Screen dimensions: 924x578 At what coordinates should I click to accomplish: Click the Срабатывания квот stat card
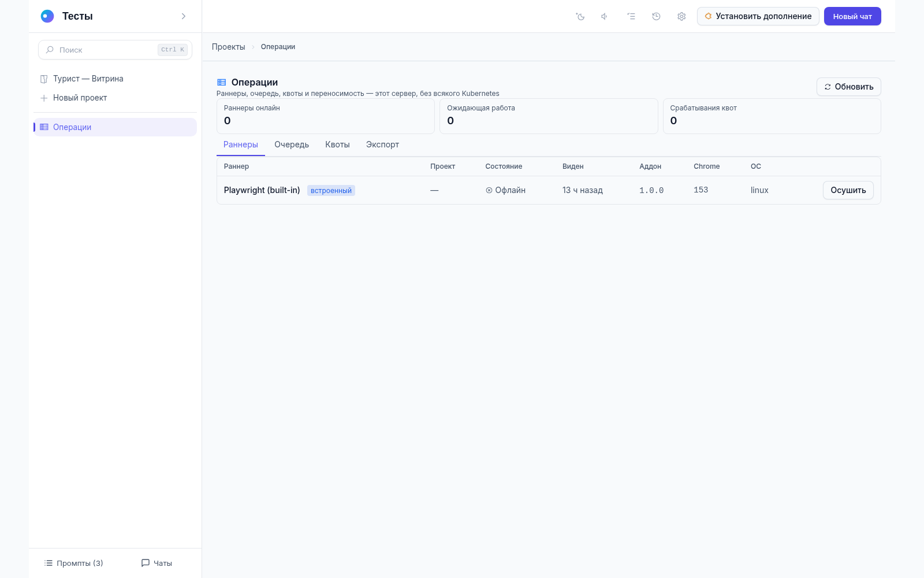pos(772,116)
